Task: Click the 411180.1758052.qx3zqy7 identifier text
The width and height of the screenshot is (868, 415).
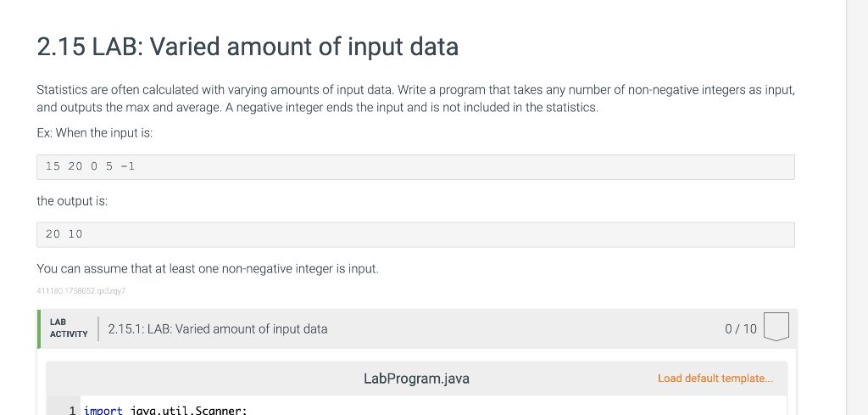Action: coord(81,291)
